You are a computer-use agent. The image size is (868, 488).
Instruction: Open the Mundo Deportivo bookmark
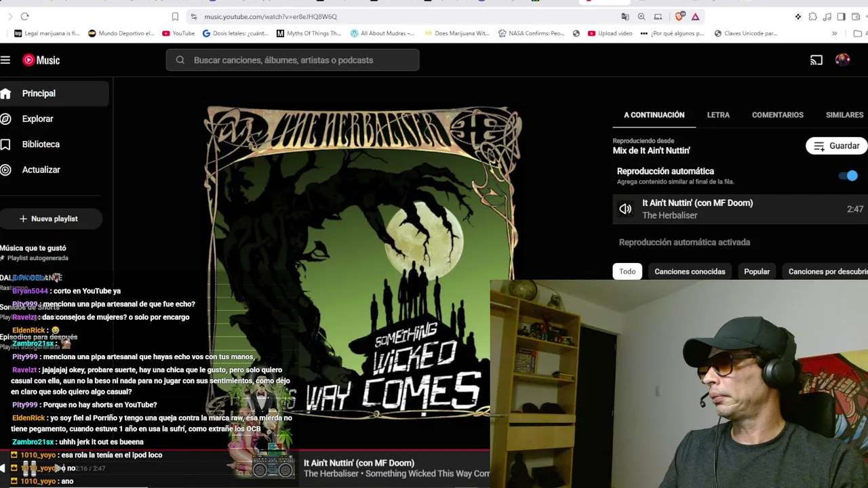(121, 33)
